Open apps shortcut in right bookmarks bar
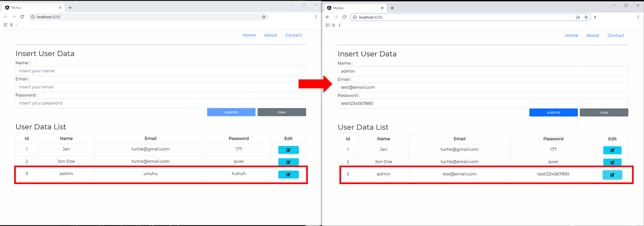644x226 pixels. click(x=327, y=25)
